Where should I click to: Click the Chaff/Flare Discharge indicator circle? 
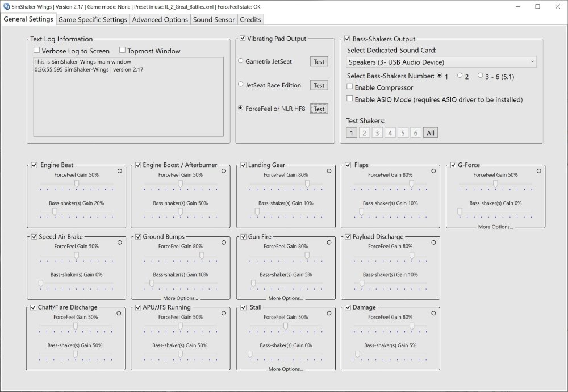point(119,312)
